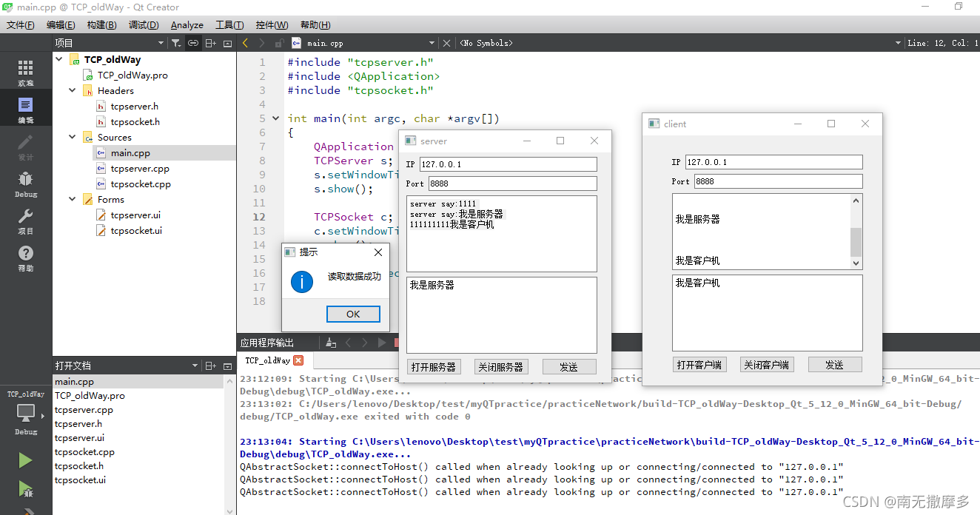This screenshot has height=515, width=980.
Task: Toggle synchronize with editor link icon
Action: point(192,43)
